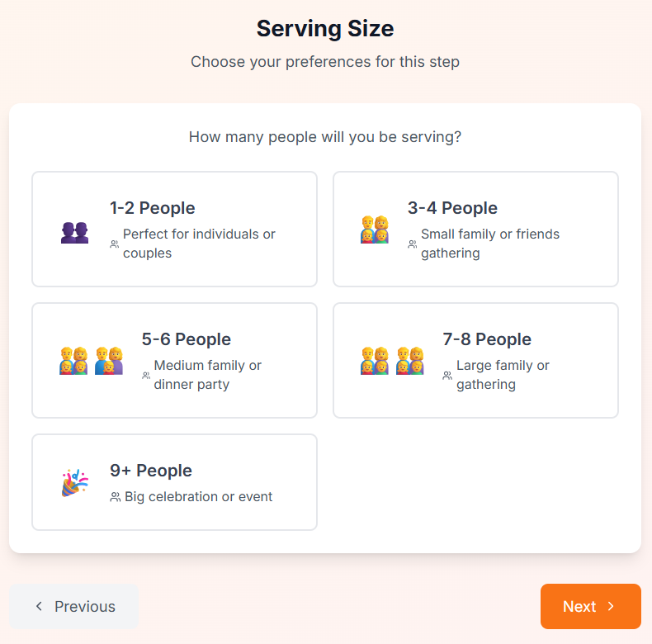Click the family emoji on 3-4 People
The height and width of the screenshot is (644, 652).
click(x=375, y=230)
